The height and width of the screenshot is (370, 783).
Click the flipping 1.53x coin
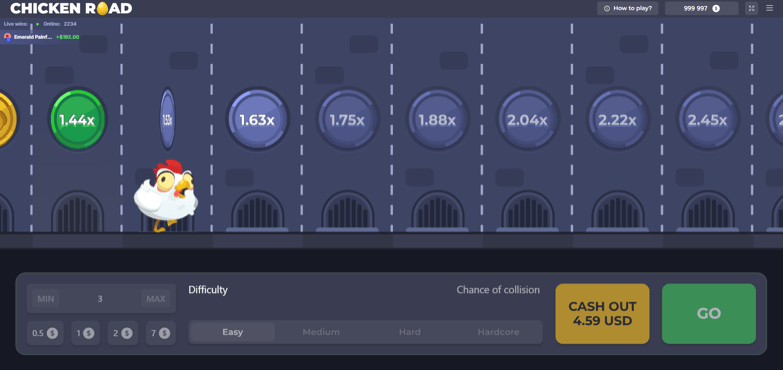click(167, 120)
